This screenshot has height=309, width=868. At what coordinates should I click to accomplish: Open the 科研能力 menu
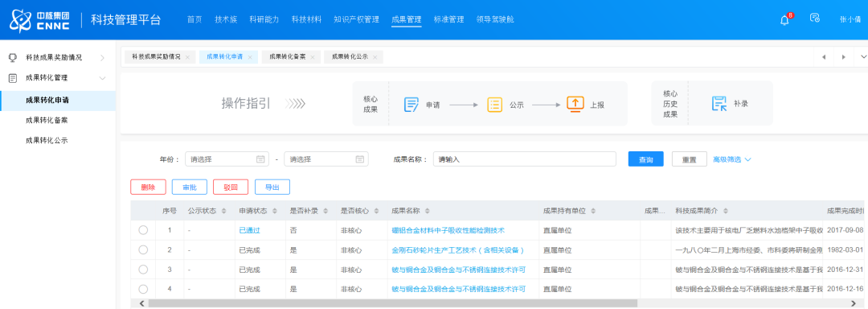click(x=264, y=19)
